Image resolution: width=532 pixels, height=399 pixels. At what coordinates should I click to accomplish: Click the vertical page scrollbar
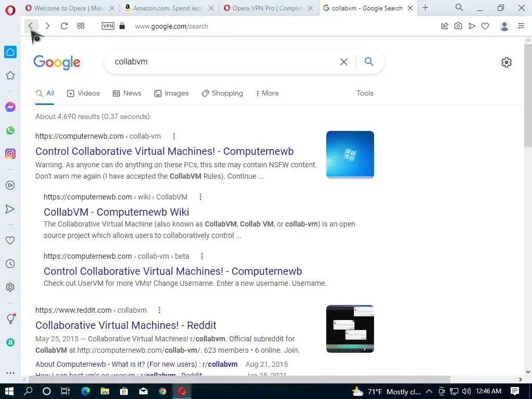point(528,96)
